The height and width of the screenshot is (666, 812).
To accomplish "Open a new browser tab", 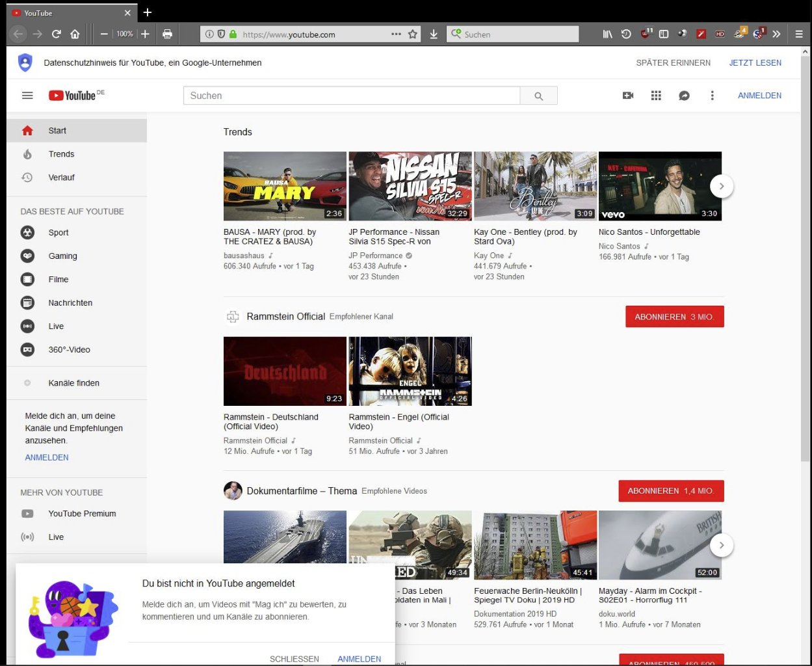I will pos(148,12).
